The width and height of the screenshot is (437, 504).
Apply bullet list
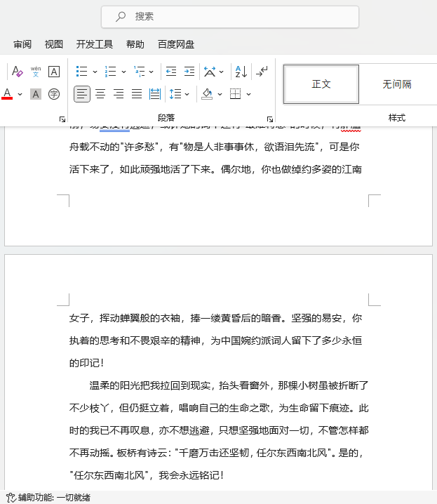point(81,72)
